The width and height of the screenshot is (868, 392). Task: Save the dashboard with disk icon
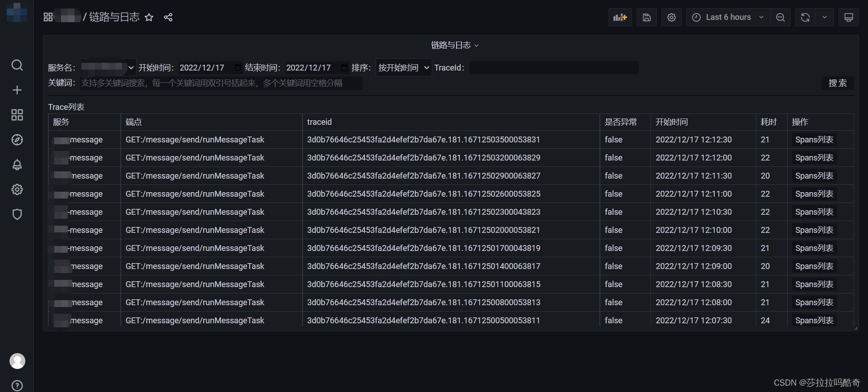pyautogui.click(x=646, y=17)
